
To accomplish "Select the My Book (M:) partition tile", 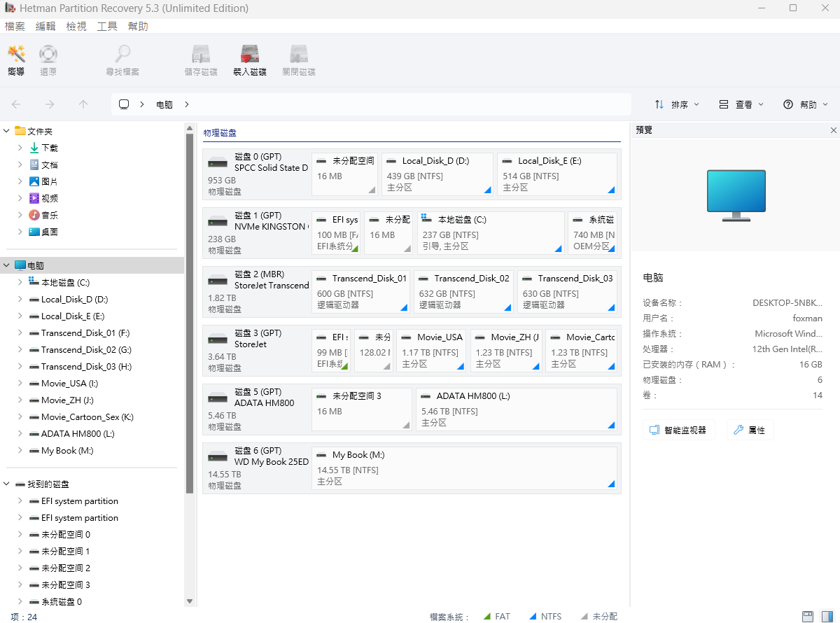I will click(464, 468).
